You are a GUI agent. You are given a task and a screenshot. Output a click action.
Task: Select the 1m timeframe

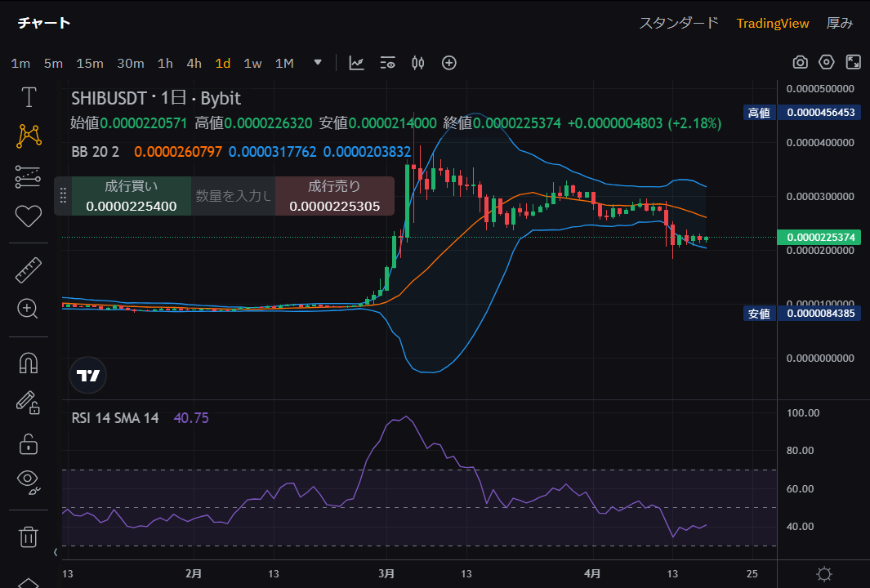20,63
